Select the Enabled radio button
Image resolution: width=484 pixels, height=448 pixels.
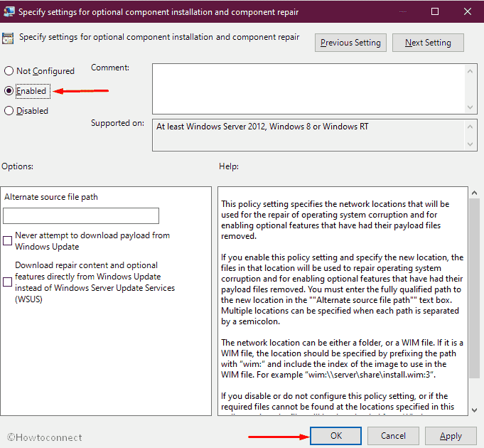9,91
